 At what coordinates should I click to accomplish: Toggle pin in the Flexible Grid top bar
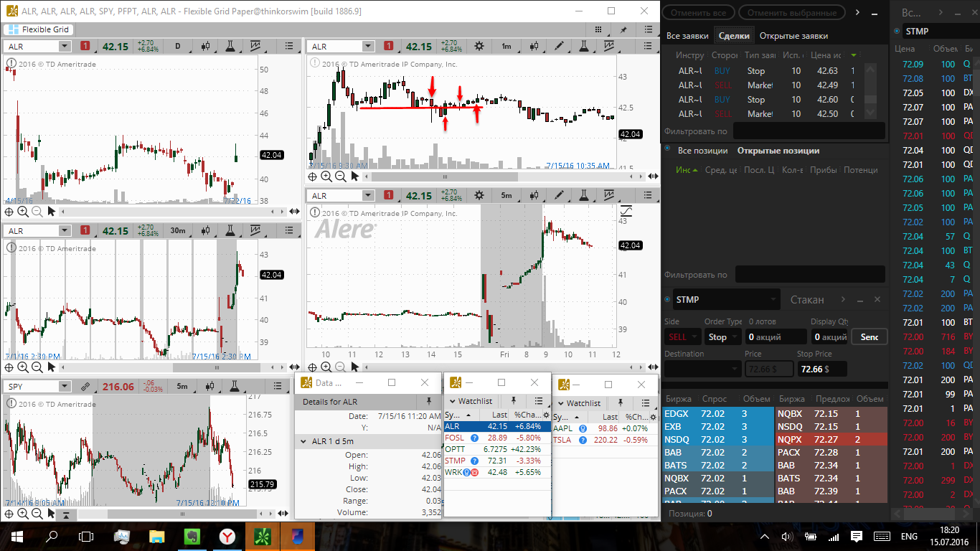click(623, 29)
